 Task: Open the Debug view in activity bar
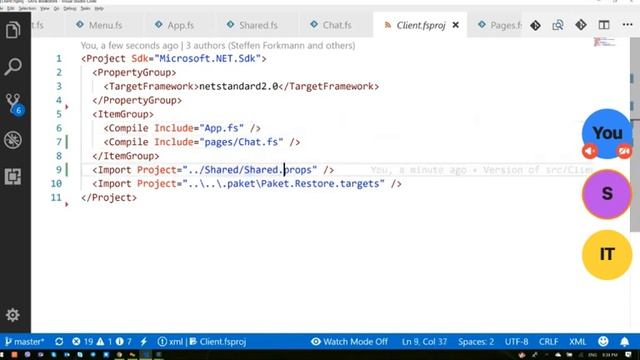pyautogui.click(x=13, y=140)
